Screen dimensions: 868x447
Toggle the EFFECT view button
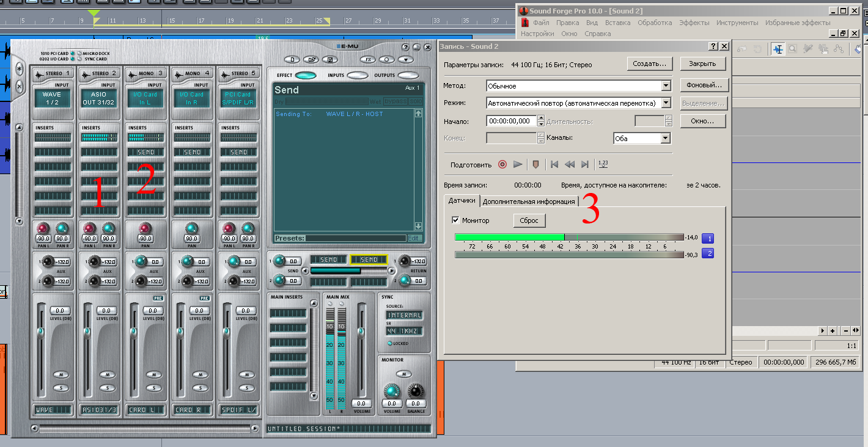point(306,76)
